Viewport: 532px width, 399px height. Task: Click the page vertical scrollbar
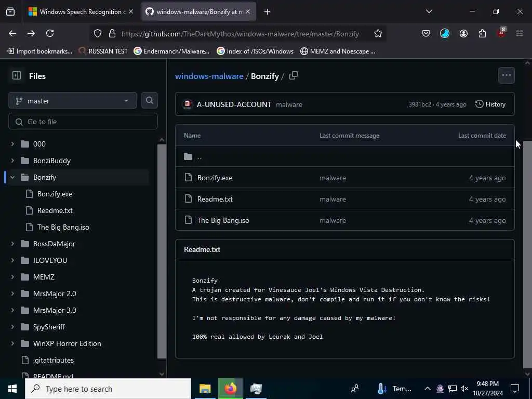point(527,254)
